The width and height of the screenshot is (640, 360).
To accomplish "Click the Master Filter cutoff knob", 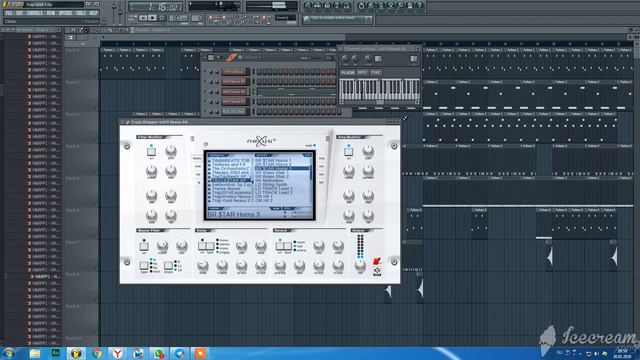I will point(162,246).
